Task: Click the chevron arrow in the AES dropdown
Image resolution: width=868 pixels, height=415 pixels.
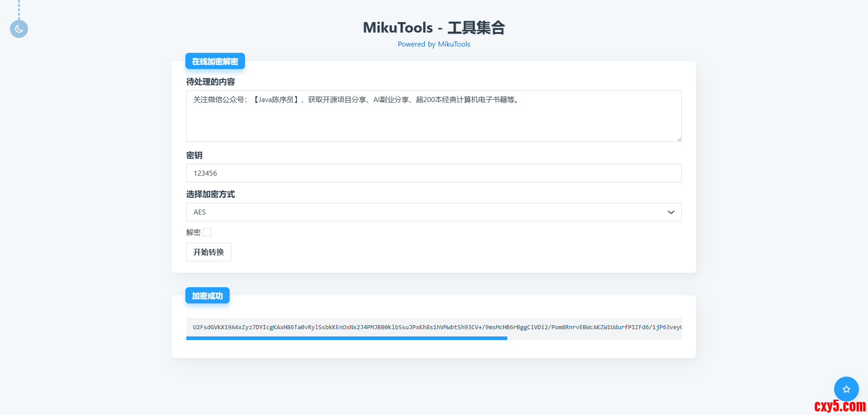Action: [x=671, y=212]
